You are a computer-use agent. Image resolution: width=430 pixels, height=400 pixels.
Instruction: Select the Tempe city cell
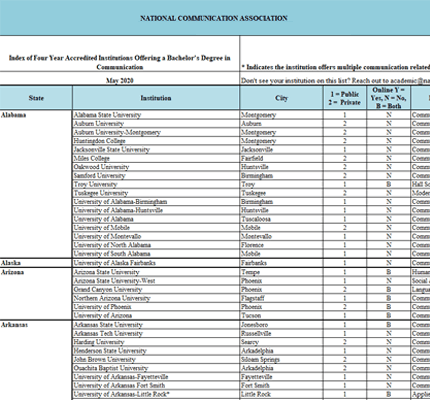(281, 272)
